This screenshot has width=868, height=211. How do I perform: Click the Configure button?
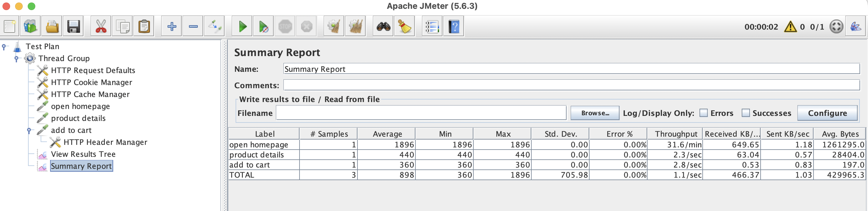827,113
